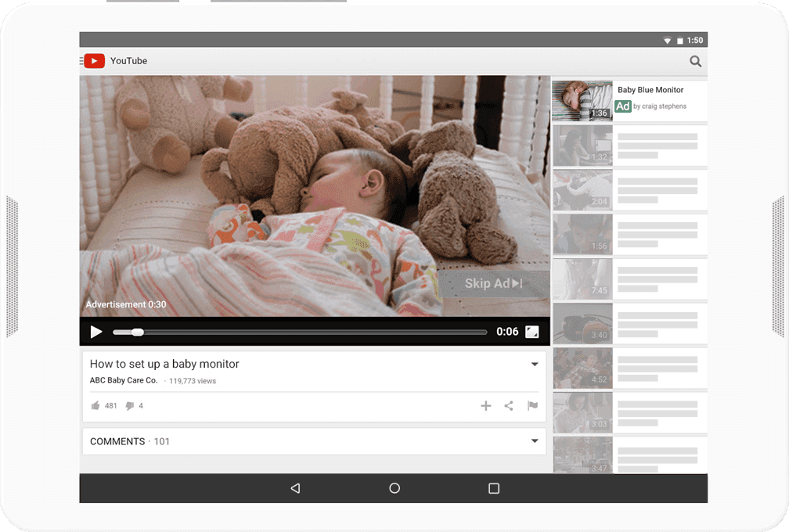Dislike the video with thumbs down
This screenshot has height=532, width=789.
pos(130,406)
